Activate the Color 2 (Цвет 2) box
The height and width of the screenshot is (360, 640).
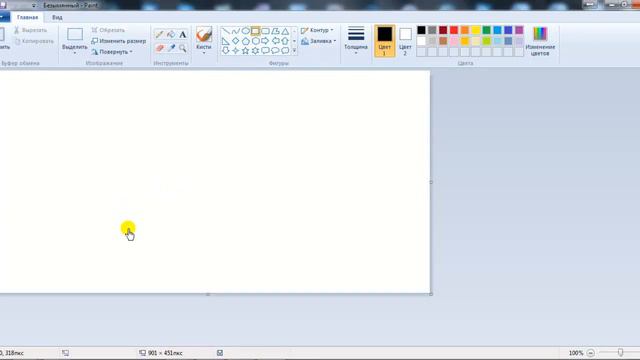click(x=405, y=41)
